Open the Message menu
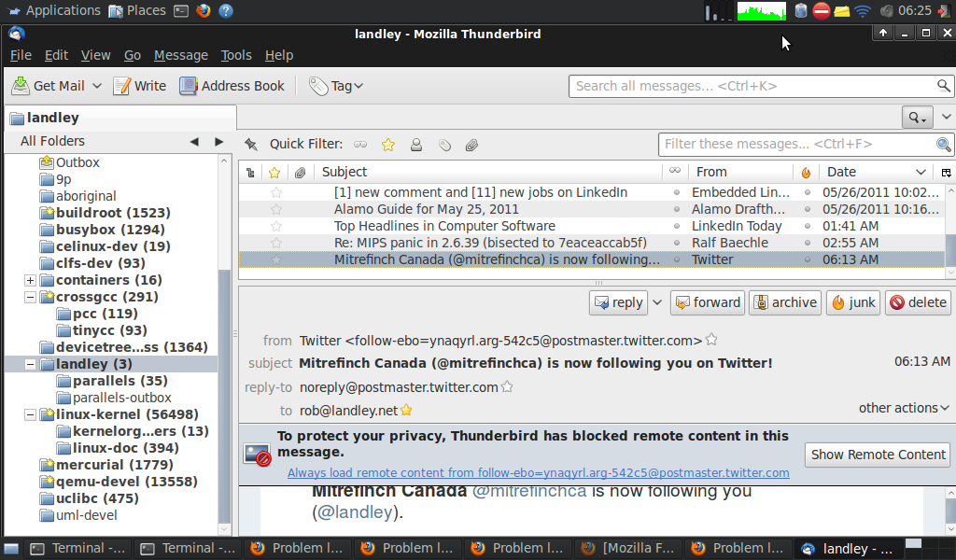 (180, 55)
